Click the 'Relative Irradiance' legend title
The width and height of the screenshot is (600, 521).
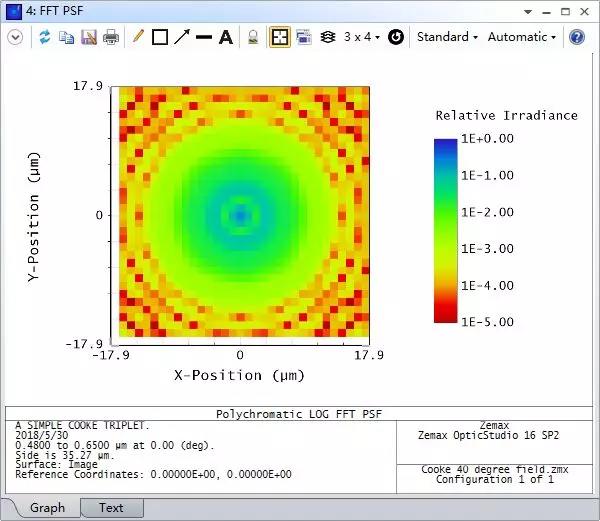507,116
